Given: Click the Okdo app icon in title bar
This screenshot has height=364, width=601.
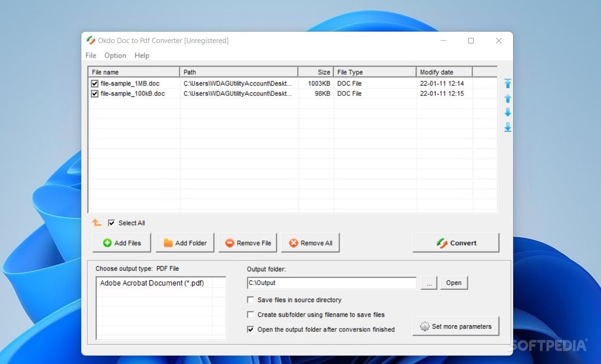Looking at the screenshot, I should point(91,41).
